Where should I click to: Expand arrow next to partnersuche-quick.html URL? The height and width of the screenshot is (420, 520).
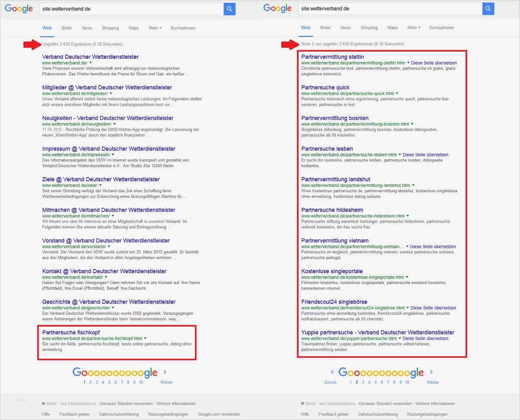pyautogui.click(x=397, y=94)
